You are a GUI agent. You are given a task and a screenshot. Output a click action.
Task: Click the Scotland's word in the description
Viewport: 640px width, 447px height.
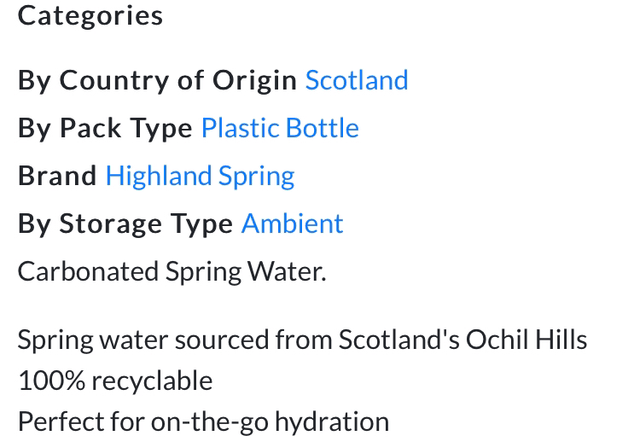coord(399,340)
